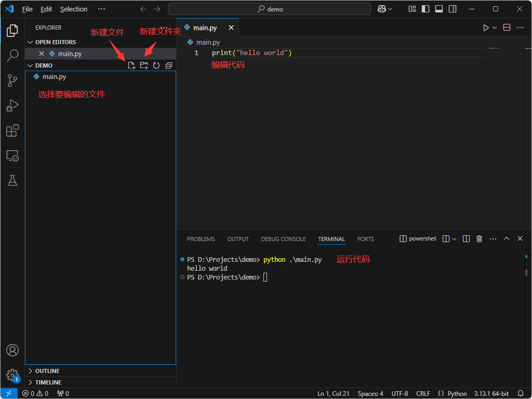
Task: Click the New Folder icon in Explorer
Action: (144, 65)
